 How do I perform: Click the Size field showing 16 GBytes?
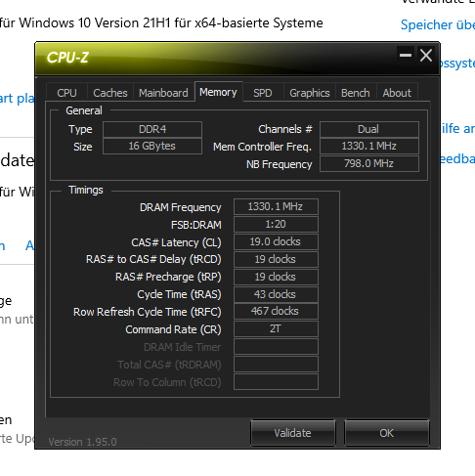[x=152, y=146]
